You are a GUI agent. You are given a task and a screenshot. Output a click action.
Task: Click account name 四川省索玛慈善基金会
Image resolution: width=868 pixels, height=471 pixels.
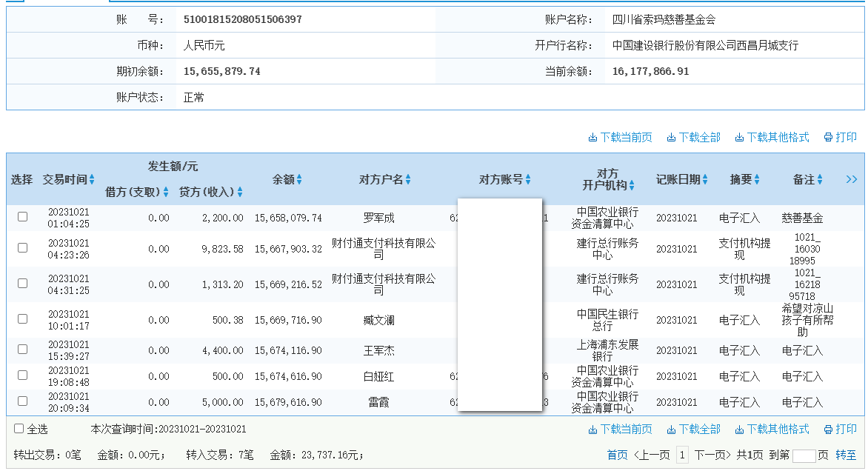(664, 19)
